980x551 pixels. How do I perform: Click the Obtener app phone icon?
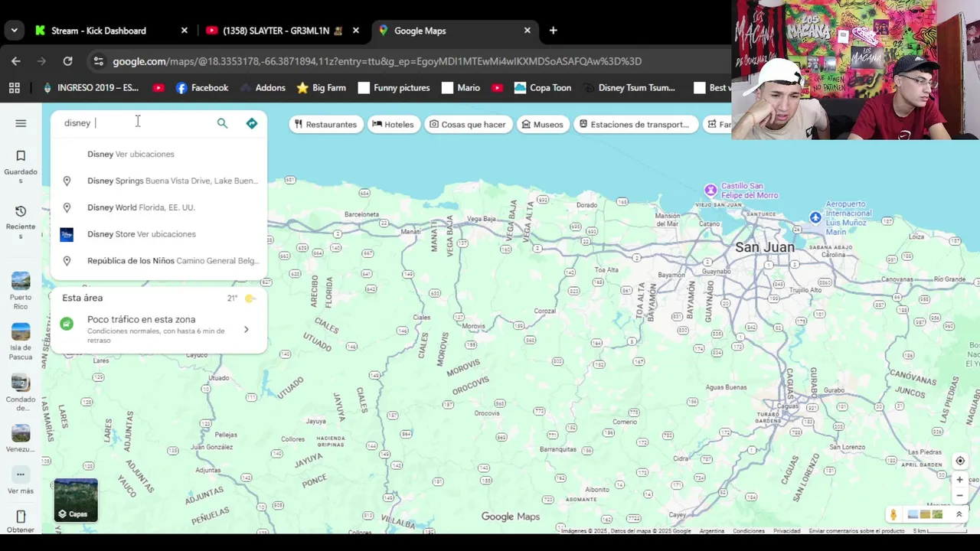click(x=21, y=517)
